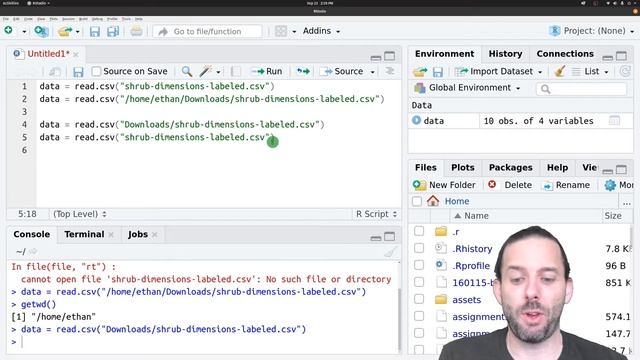Open the List view dropdown
Image resolution: width=640 pixels, height=360 pixels.
[590, 71]
